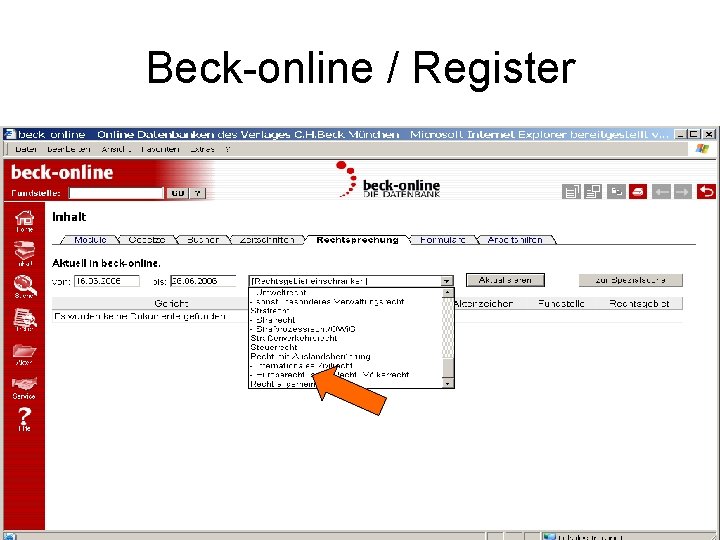Image resolution: width=720 pixels, height=540 pixels.
Task: Click 'Es wurden keine Dokumente gefunden' message
Action: [x=140, y=316]
